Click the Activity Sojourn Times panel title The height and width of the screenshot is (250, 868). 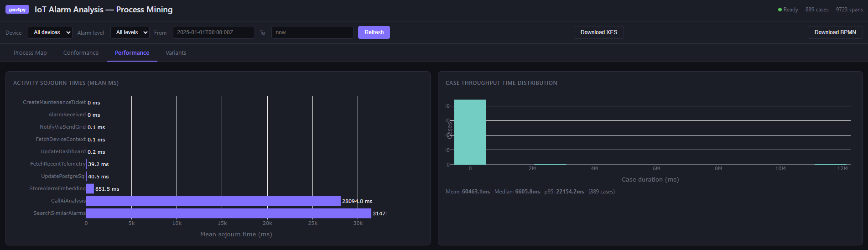(x=66, y=83)
